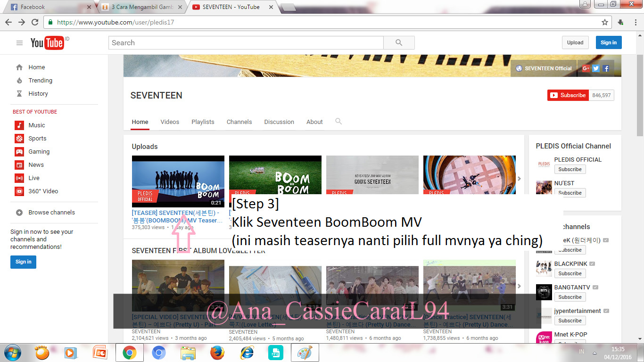Open the Windows Start menu
The height and width of the screenshot is (362, 644).
click(x=12, y=353)
